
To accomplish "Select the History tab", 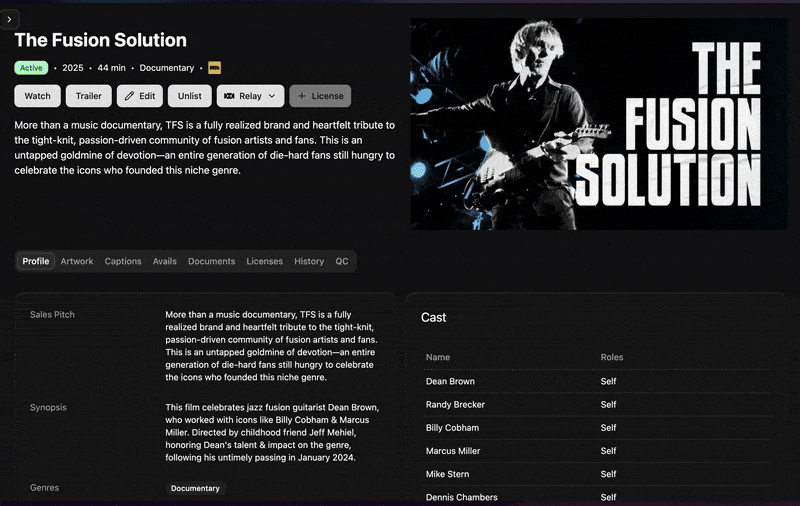I will click(309, 261).
